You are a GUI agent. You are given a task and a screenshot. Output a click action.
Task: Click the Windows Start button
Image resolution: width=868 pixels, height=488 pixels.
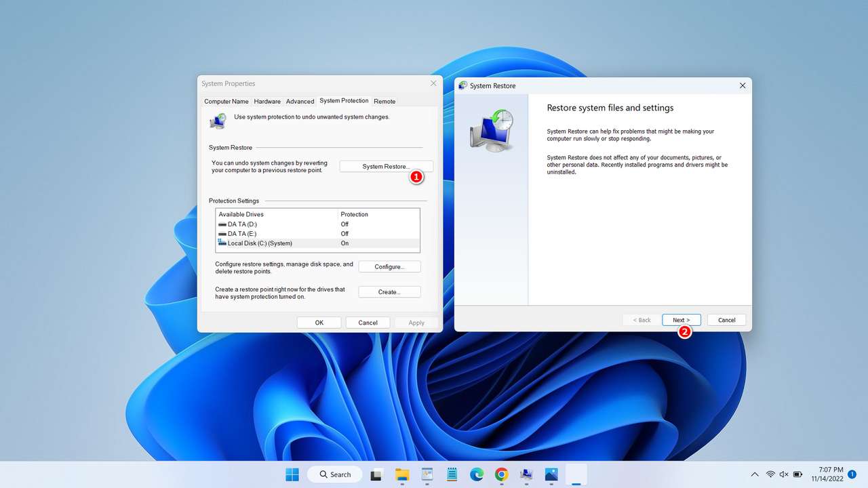coord(292,474)
